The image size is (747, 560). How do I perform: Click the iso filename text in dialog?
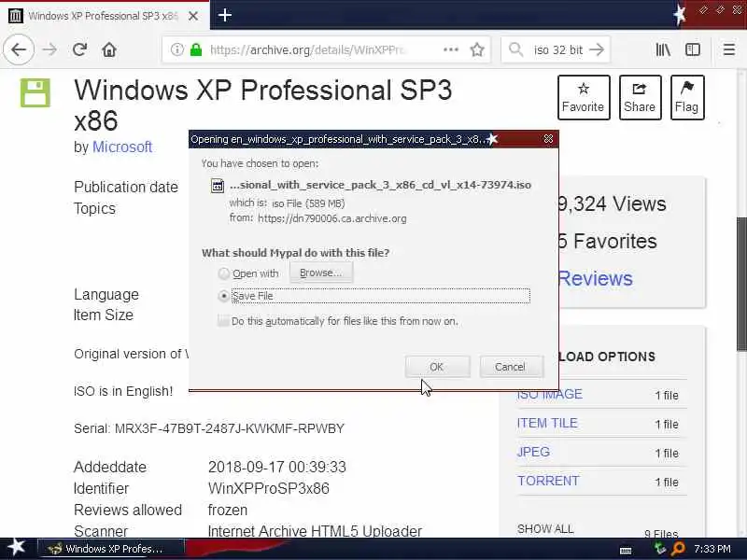pyautogui.click(x=380, y=185)
